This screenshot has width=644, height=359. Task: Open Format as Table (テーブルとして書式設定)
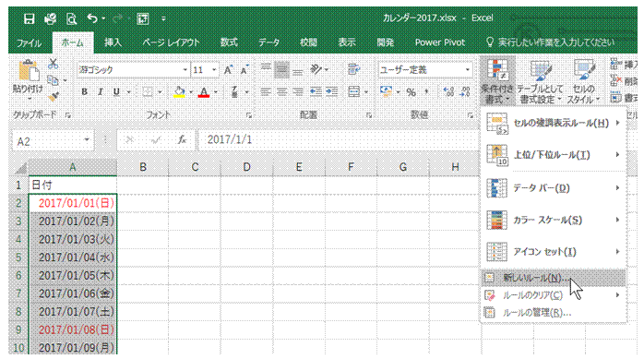(540, 81)
